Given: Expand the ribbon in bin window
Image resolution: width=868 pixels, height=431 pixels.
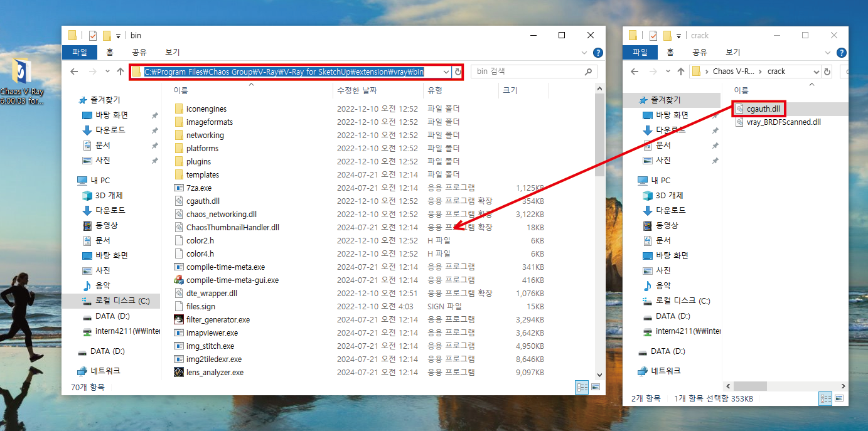Looking at the screenshot, I should click(586, 53).
